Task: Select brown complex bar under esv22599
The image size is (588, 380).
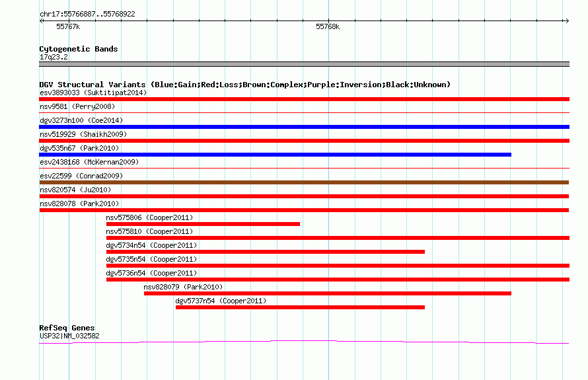Action: [x=304, y=182]
